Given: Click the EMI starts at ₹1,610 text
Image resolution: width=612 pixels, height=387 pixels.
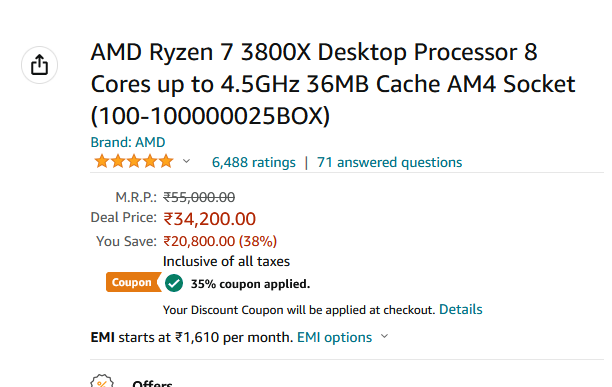Looking at the screenshot, I should (192, 337).
